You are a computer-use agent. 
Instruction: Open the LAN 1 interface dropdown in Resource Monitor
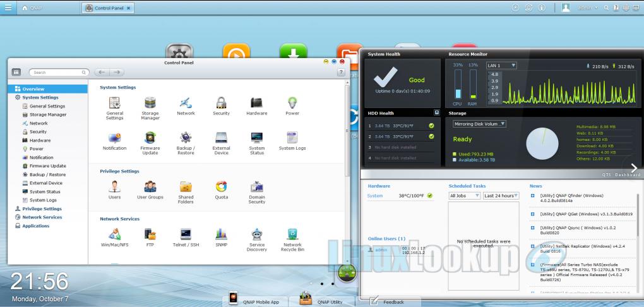point(501,65)
